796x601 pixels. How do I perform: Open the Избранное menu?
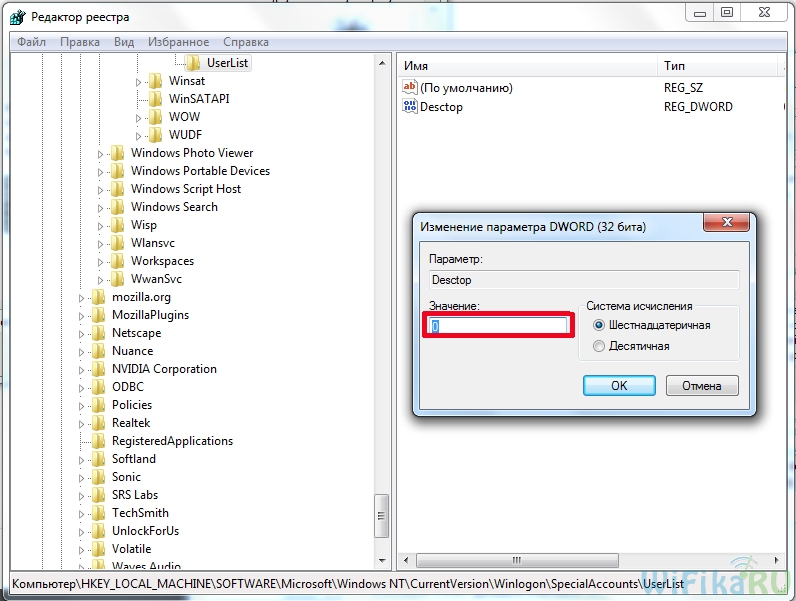(178, 42)
